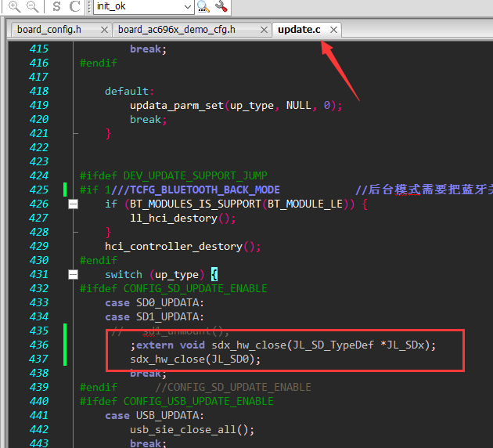The width and height of the screenshot is (493, 448).
Task: Click the switch keyword on line 431
Action: (x=124, y=275)
